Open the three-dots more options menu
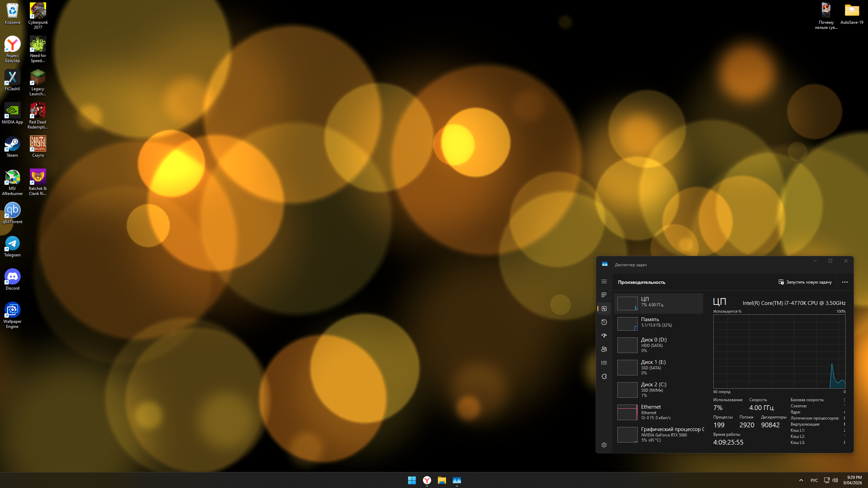Screen dimensions: 868x488 (845, 282)
